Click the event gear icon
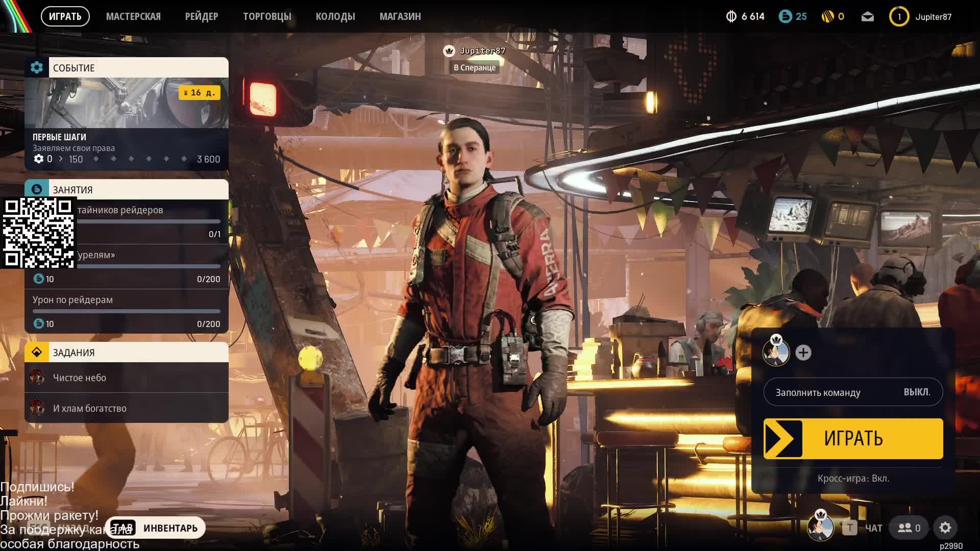 coord(37,67)
